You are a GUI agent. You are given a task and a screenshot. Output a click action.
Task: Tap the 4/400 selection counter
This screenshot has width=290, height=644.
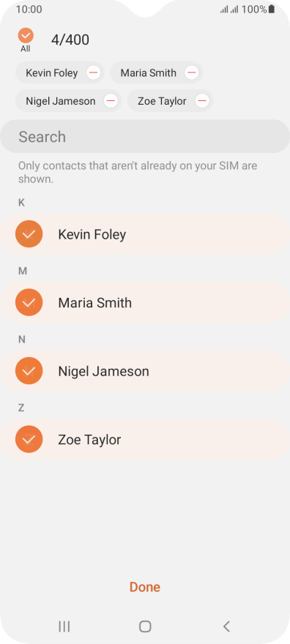(x=70, y=40)
